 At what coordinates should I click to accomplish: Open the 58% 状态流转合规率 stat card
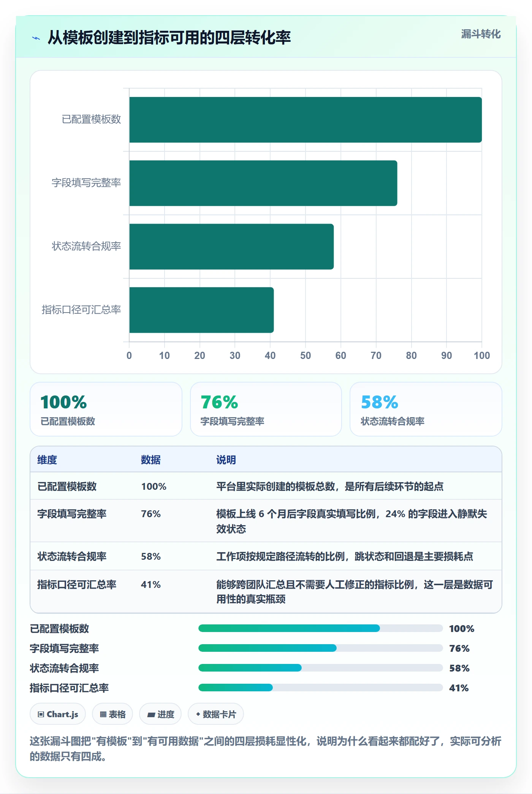pyautogui.click(x=426, y=409)
